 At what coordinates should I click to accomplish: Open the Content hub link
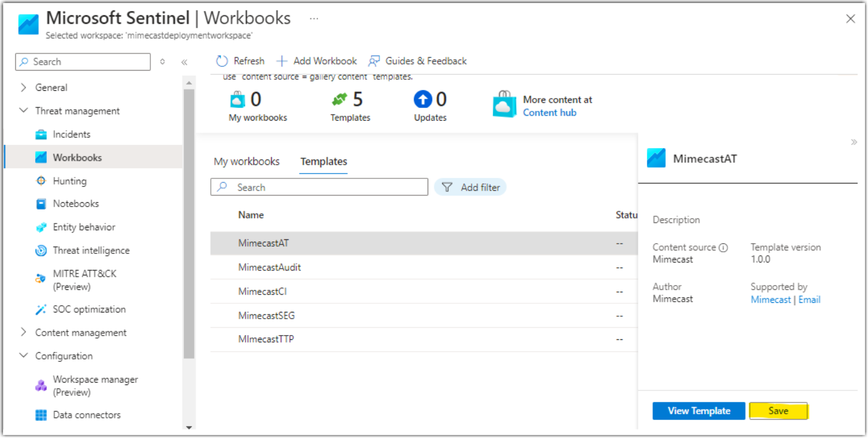click(549, 112)
